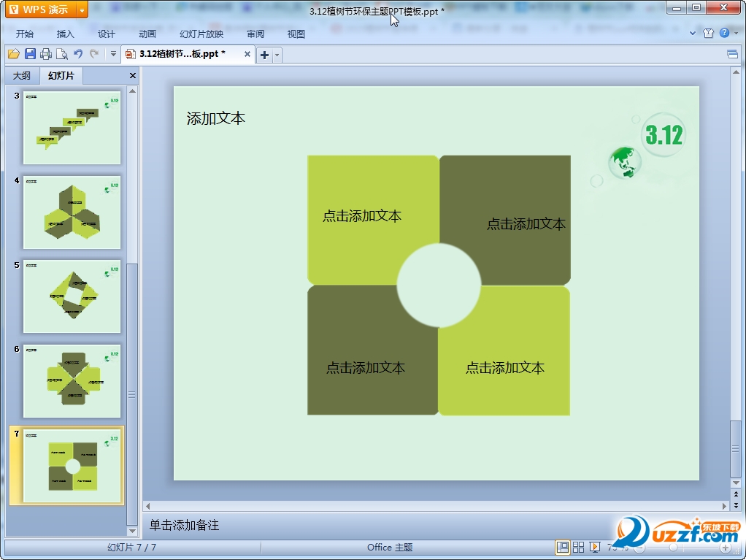746x560 pixels.
Task: Click the new document plus button
Action: coord(264,55)
